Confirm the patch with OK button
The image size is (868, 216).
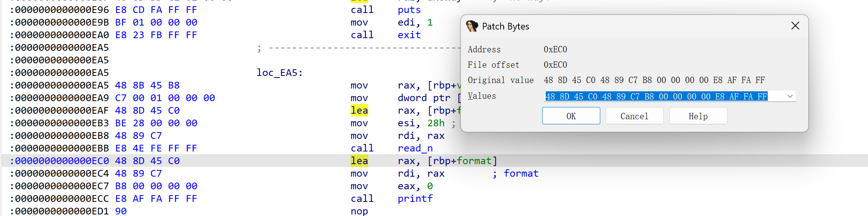point(571,116)
